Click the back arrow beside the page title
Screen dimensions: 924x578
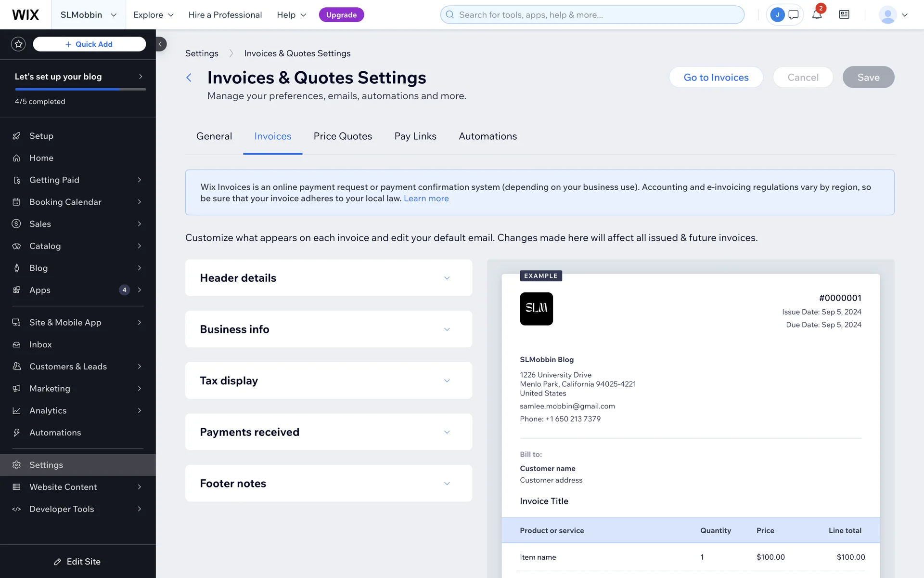[189, 78]
